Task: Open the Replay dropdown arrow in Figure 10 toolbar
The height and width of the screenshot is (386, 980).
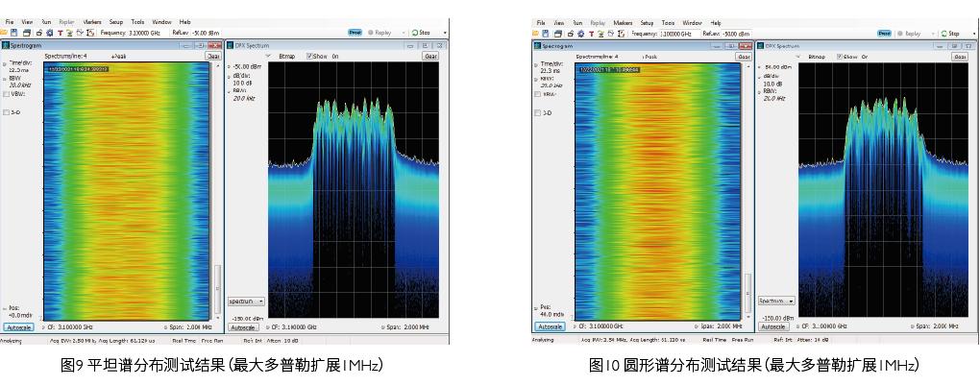Action: tap(933, 34)
